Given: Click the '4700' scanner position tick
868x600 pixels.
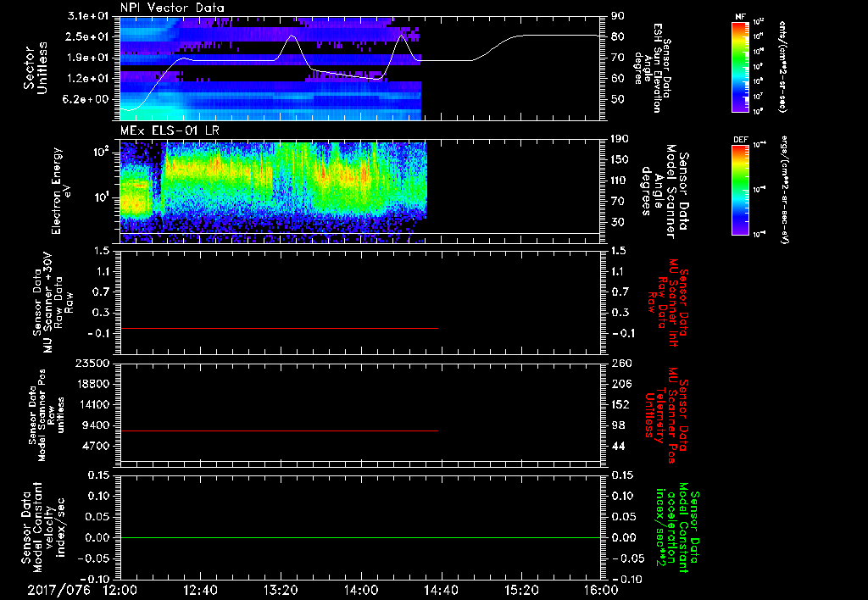Looking at the screenshot, I should (x=97, y=446).
